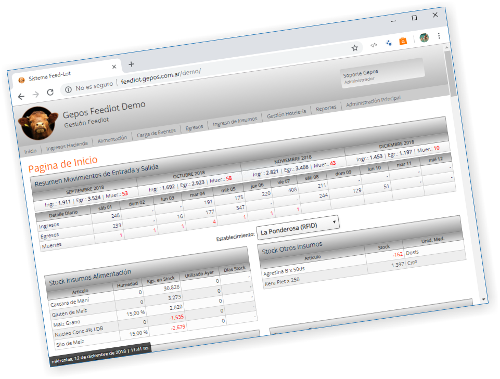Image resolution: width=500 pixels, height=379 pixels.
Task: Open the Reportes menu item
Action: point(326,108)
